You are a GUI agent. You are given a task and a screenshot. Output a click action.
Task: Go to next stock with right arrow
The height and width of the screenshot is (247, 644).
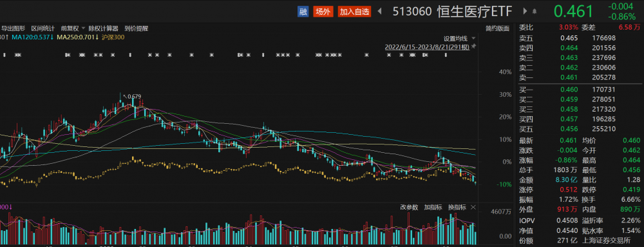pos(525,12)
